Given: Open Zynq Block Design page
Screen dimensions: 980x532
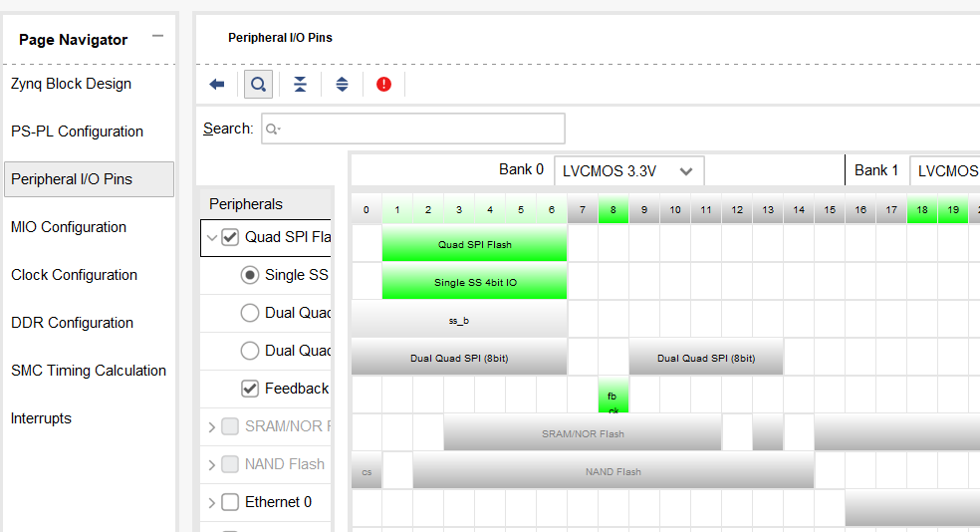Looking at the screenshot, I should pyautogui.click(x=72, y=84).
